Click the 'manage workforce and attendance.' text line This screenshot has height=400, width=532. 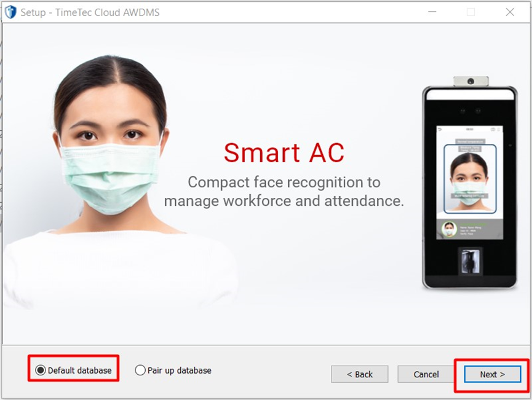click(x=284, y=201)
